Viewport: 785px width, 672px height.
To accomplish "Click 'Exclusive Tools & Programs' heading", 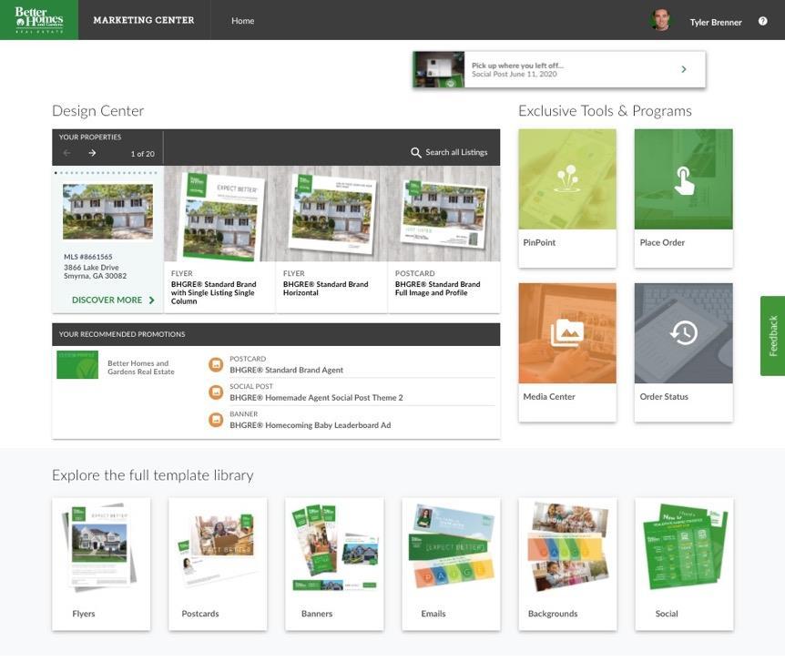I will click(605, 111).
